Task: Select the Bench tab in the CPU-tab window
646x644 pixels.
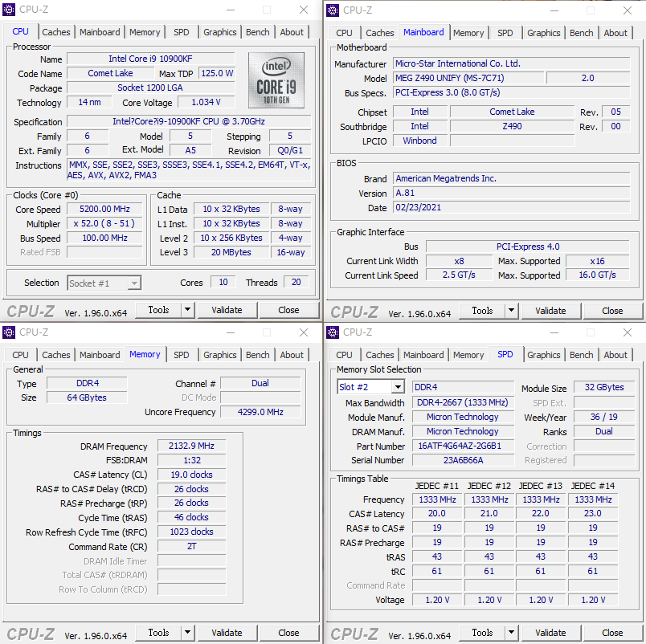Action: (x=257, y=32)
